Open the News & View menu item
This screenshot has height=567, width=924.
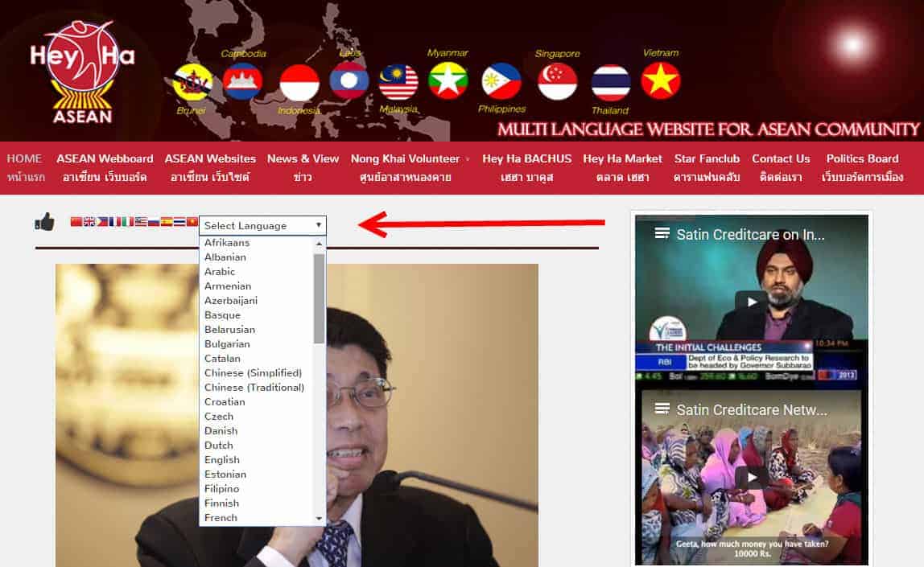(x=303, y=167)
